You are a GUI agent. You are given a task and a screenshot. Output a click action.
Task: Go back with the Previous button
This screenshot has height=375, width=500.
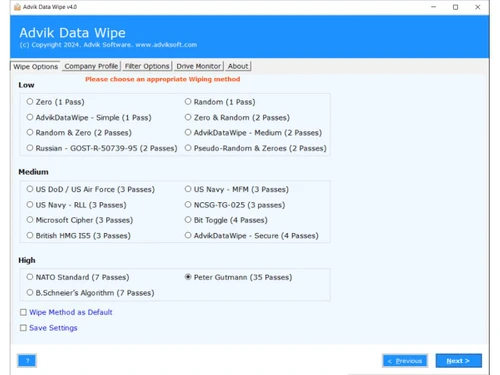point(405,361)
